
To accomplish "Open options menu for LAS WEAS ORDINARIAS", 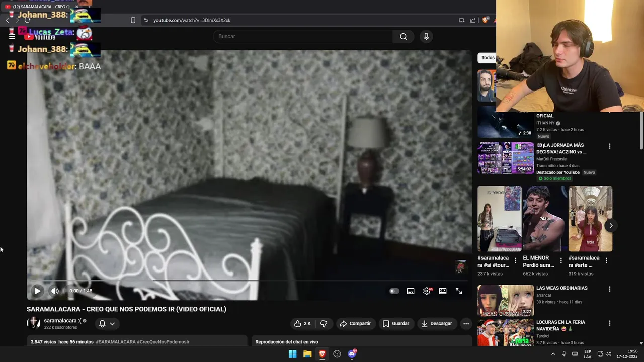I will [x=610, y=289].
